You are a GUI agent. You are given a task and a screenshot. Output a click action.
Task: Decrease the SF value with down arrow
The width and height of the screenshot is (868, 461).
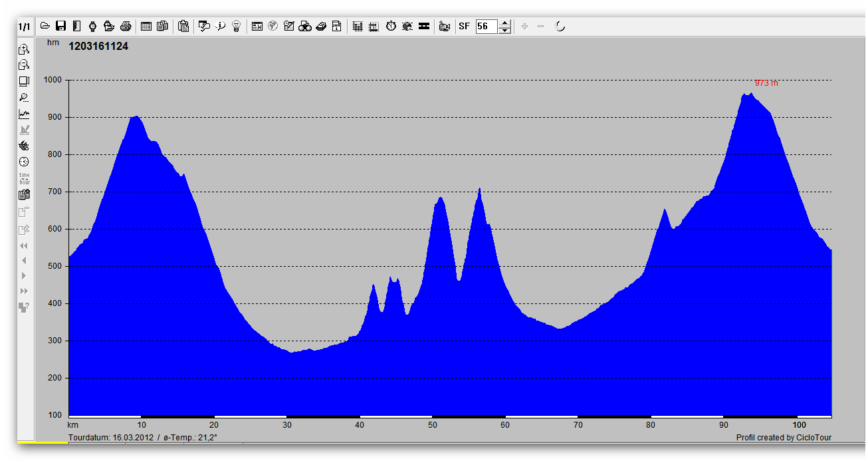coord(505,31)
